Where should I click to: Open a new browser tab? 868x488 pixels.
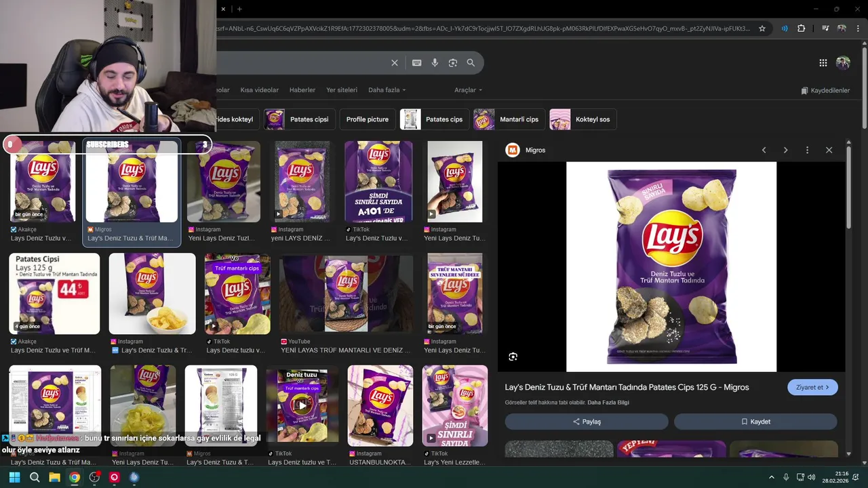239,9
